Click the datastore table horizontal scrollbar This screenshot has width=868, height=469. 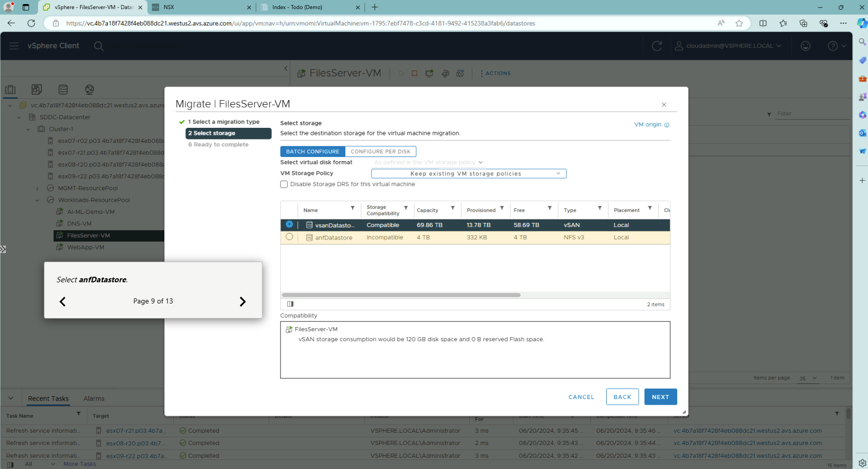point(401,295)
